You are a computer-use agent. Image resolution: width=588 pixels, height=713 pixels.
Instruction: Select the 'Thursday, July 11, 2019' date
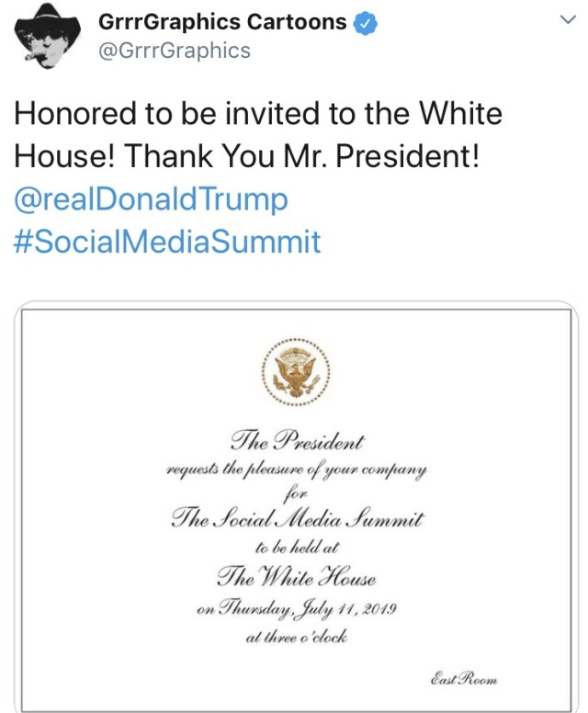(296, 608)
